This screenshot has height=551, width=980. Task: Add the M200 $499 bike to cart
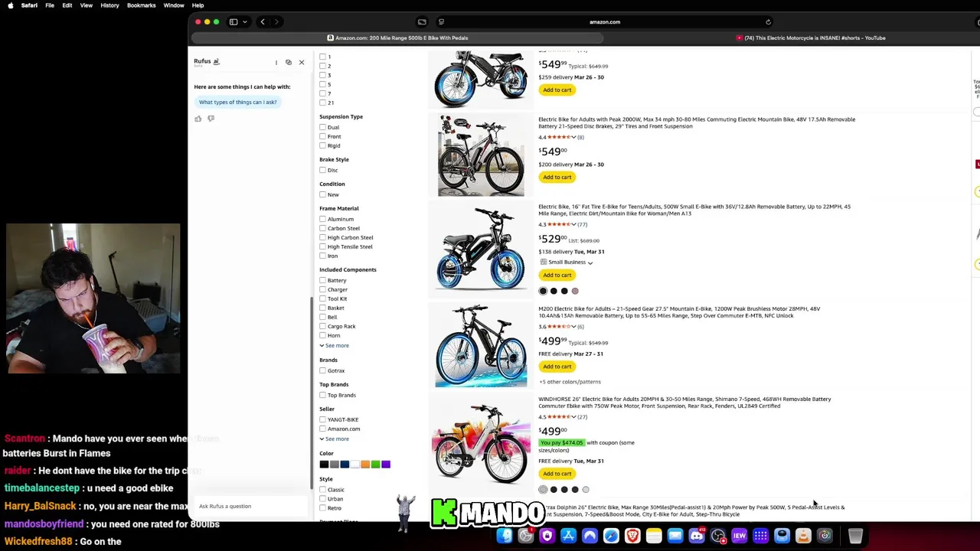coord(557,367)
